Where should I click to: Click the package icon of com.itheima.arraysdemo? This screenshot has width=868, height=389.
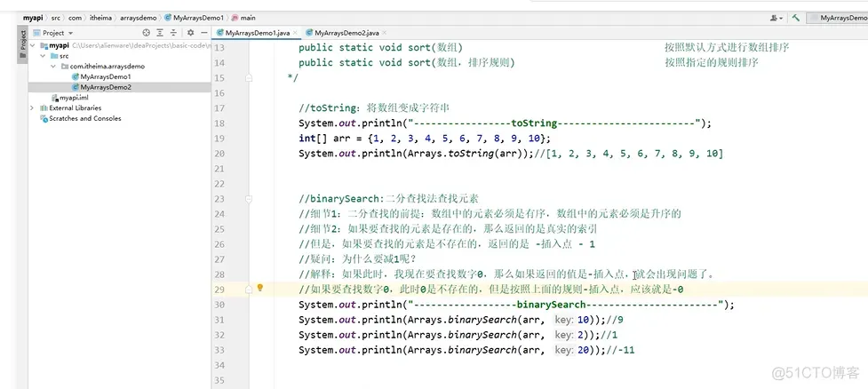point(65,67)
